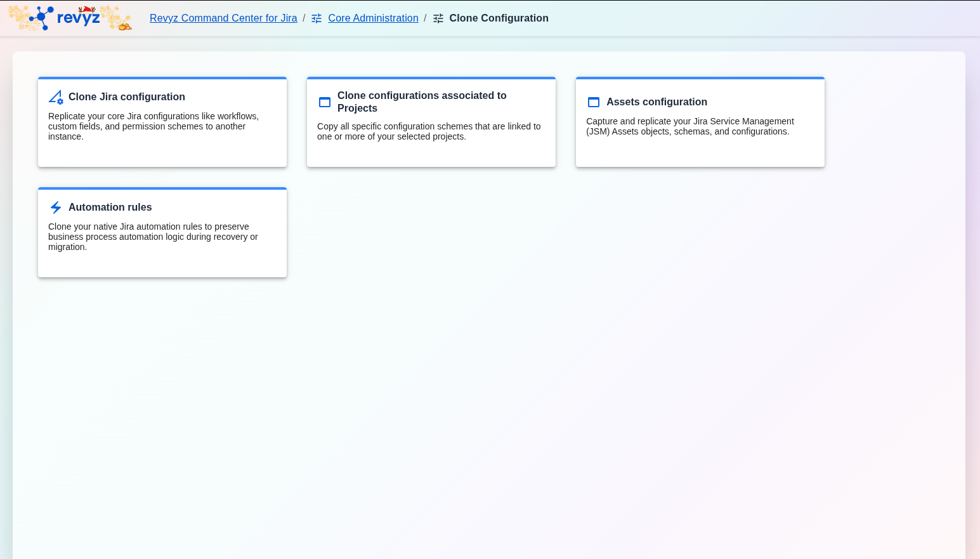
Task: Click the Revyz network logo icon
Action: coord(41,18)
